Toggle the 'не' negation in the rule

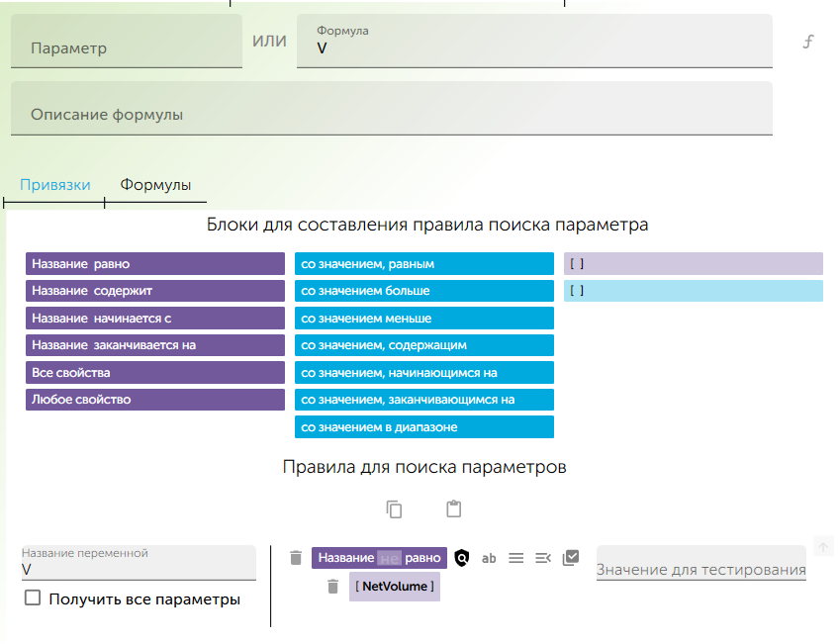point(389,558)
